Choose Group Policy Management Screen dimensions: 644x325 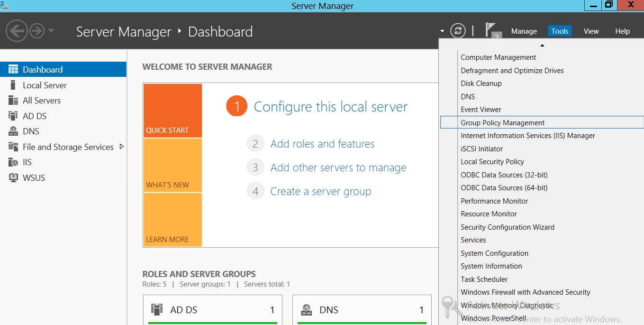pyautogui.click(x=542, y=122)
